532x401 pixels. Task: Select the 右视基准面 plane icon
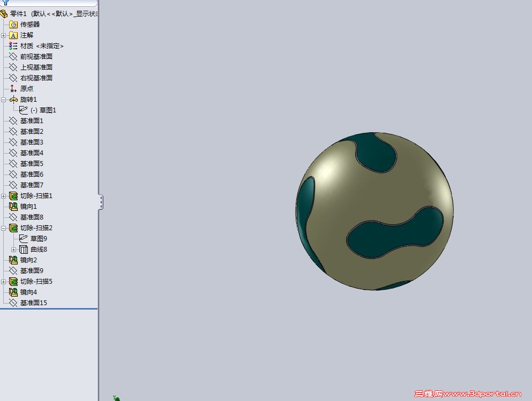pyautogui.click(x=13, y=78)
